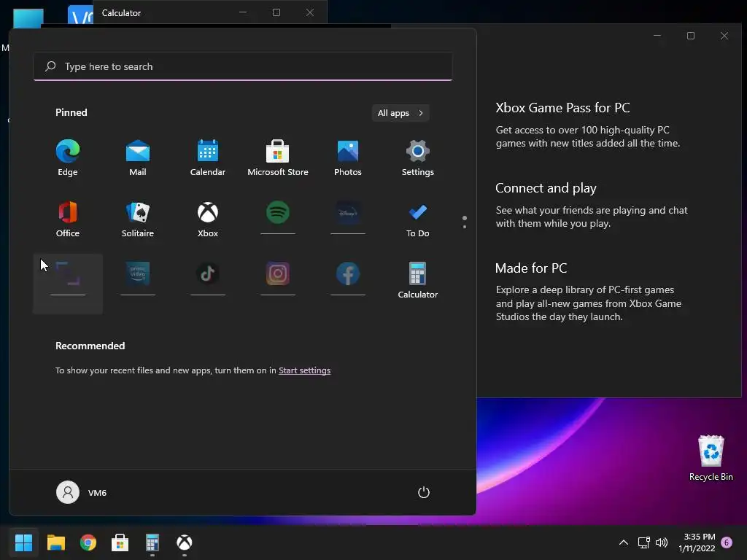Switch to Calculator on the taskbar

(x=152, y=542)
